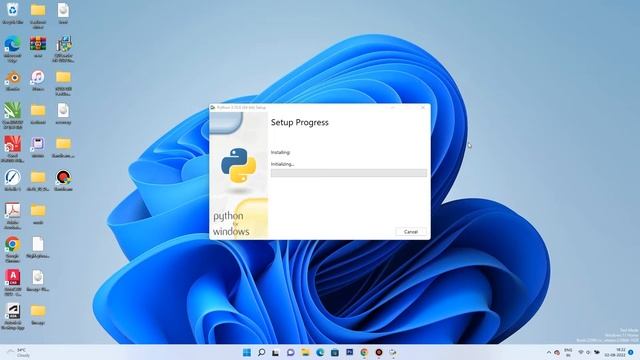Open the WinRAR archive desktop icon
The width and height of the screenshot is (640, 360).
pos(38,47)
